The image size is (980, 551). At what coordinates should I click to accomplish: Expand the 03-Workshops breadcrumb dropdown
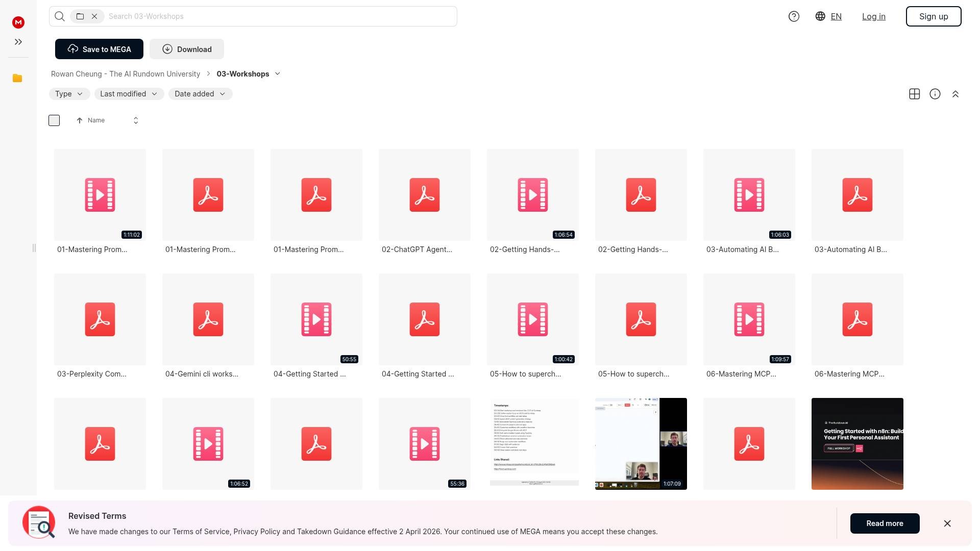[278, 73]
